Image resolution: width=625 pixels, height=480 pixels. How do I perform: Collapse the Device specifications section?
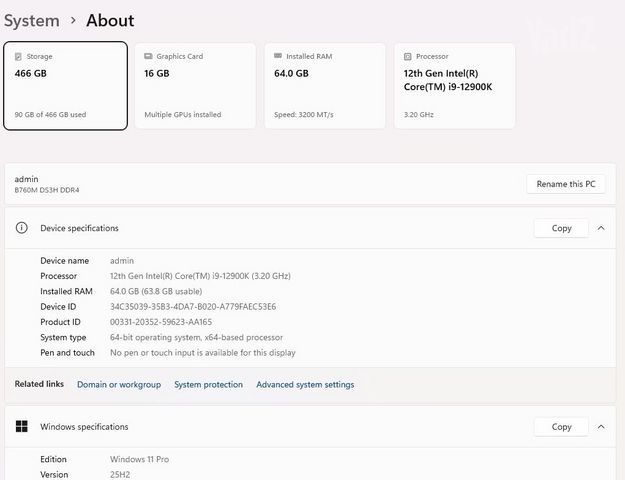(x=601, y=228)
